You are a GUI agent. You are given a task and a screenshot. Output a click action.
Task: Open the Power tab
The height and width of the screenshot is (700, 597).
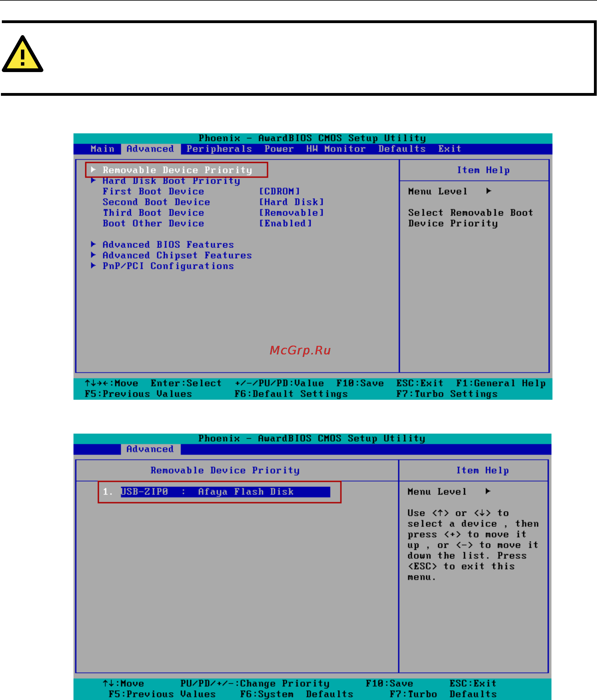coord(279,149)
